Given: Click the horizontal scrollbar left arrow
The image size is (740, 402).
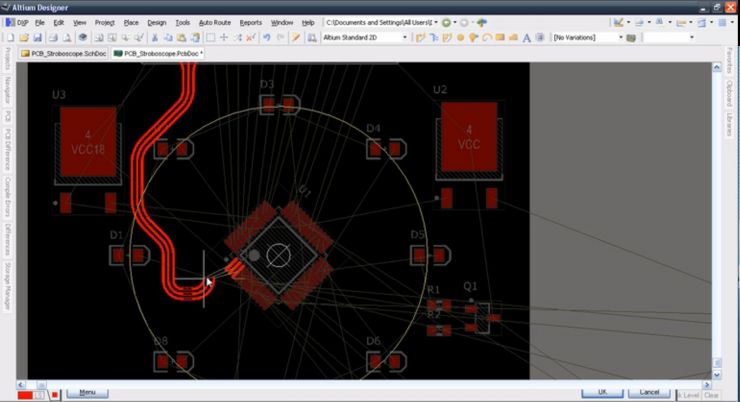Looking at the screenshot, I should point(21,385).
